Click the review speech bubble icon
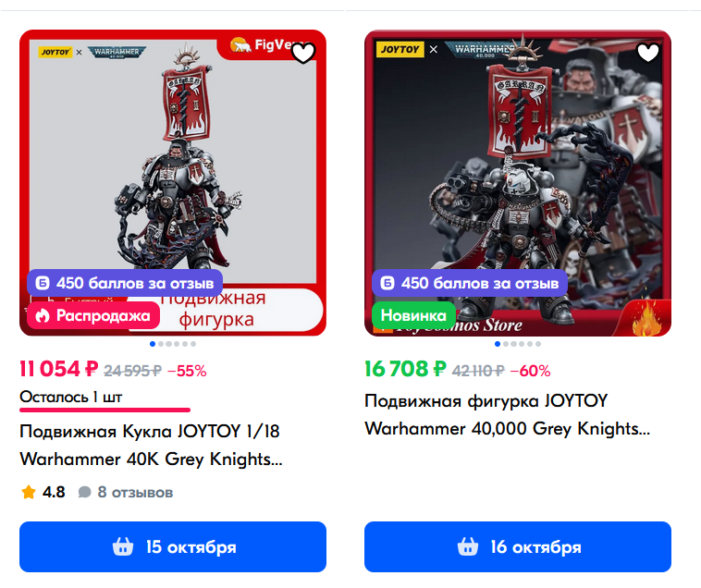The width and height of the screenshot is (701, 588). (84, 493)
